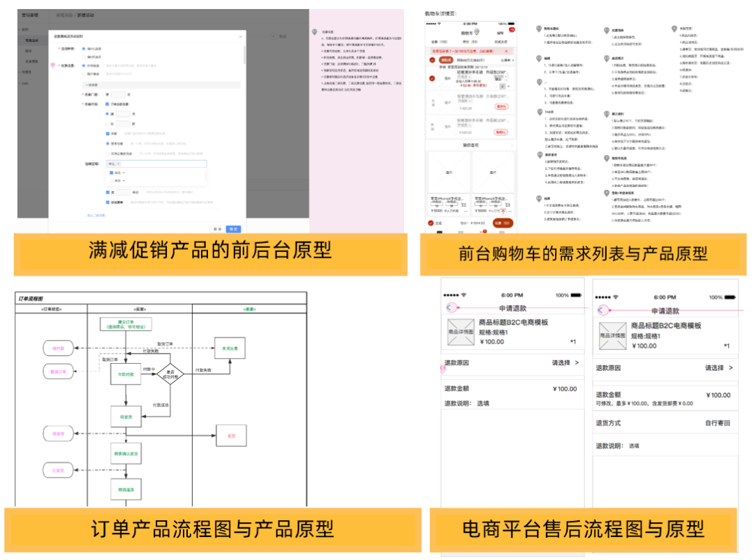The width and height of the screenshot is (754, 560).
Task: Toggle the unchecked second region checkbox in dropdown
Action: coord(111,180)
